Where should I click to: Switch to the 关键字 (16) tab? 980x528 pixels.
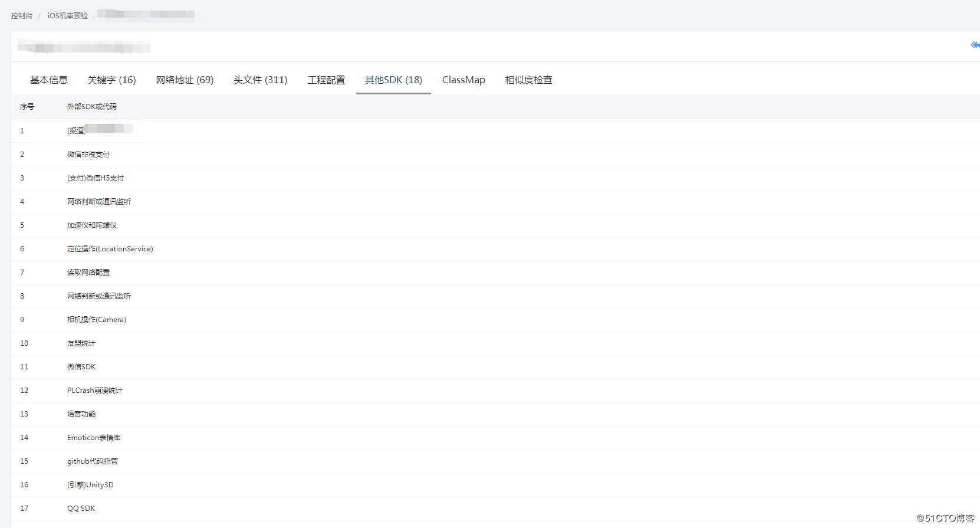pyautogui.click(x=111, y=80)
